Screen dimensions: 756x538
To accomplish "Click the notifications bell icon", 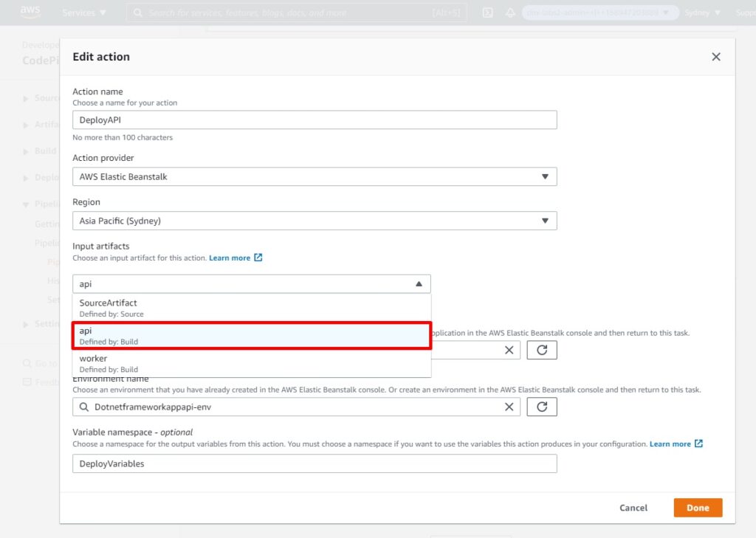I will [510, 12].
